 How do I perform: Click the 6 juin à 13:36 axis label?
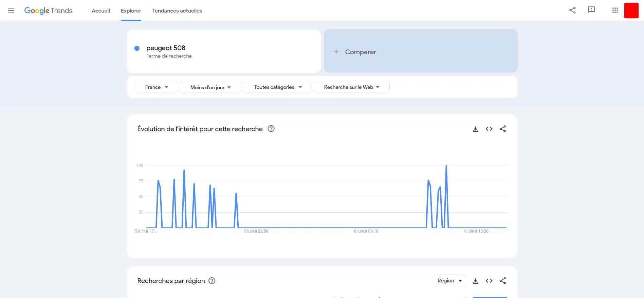tap(476, 231)
